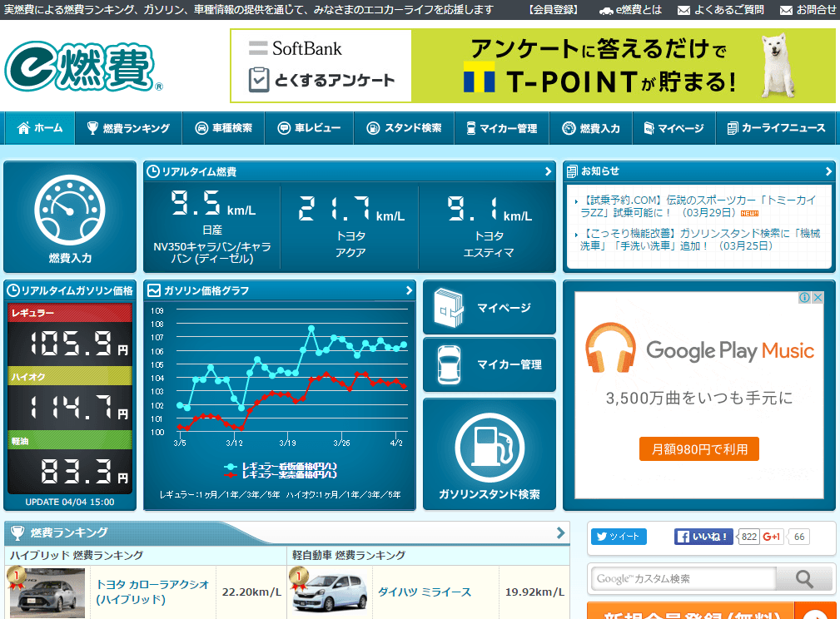Open the スタンド検索 navigation tab
840x619 pixels.
404,128
